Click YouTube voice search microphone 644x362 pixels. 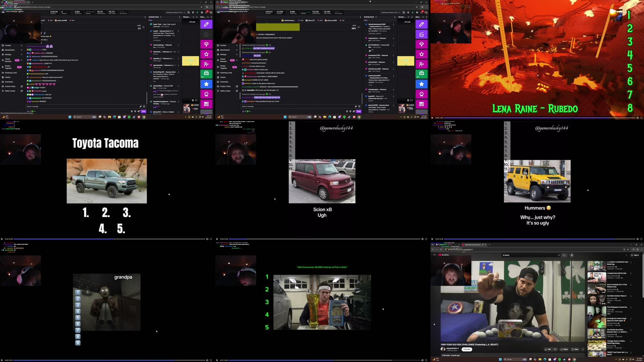point(572,255)
